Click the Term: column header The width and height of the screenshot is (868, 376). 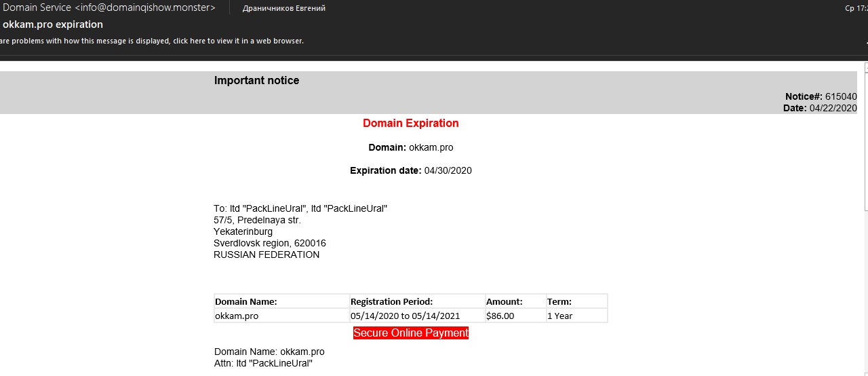[x=577, y=301]
